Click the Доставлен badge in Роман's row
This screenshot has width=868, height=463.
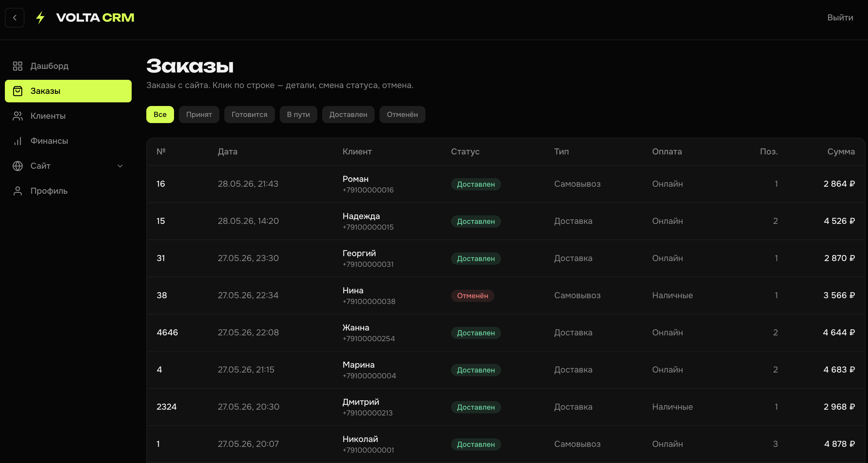[x=476, y=184]
